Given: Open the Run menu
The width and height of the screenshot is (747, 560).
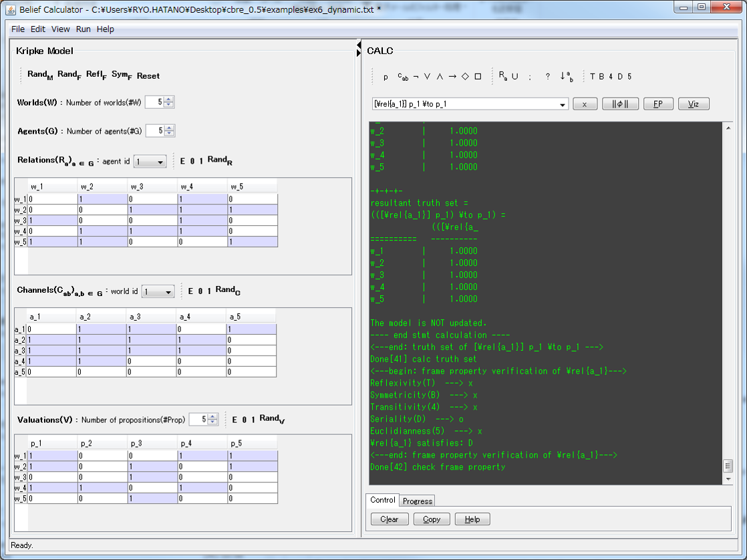Looking at the screenshot, I should [84, 29].
